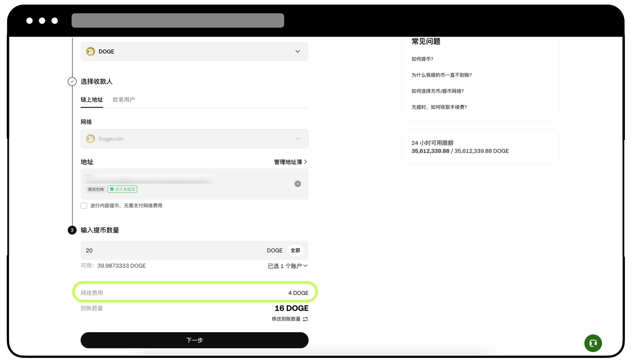Click the swap icon beside 修改到账数量
This screenshot has height=364, width=631.
click(x=306, y=319)
